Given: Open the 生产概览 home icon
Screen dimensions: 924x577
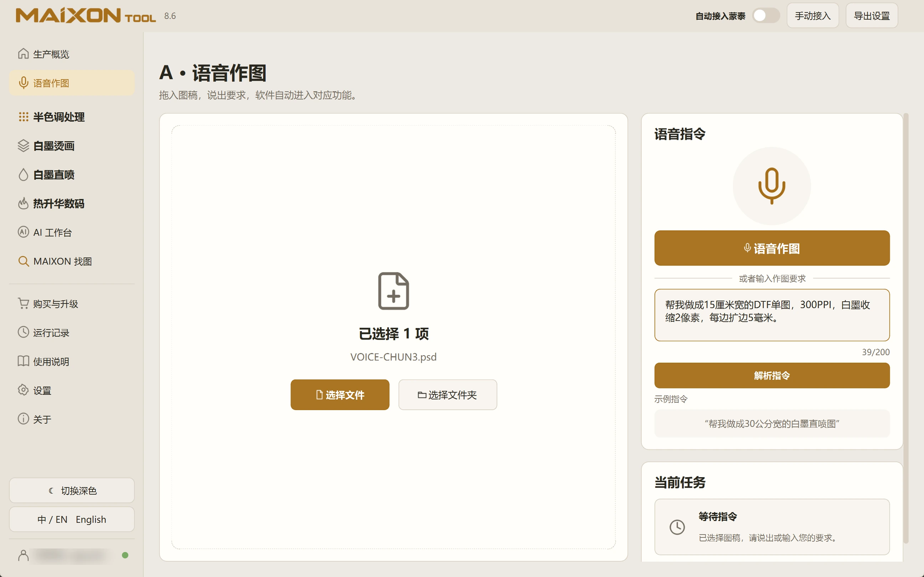Looking at the screenshot, I should pos(23,54).
